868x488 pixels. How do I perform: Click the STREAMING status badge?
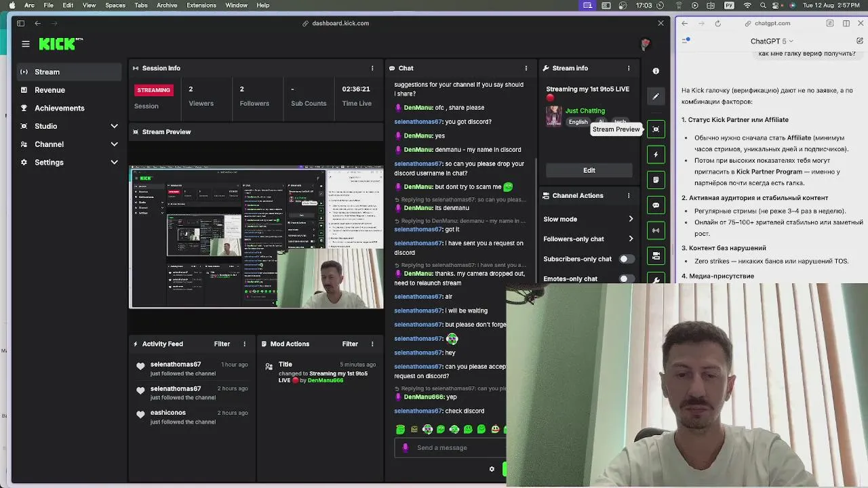154,90
